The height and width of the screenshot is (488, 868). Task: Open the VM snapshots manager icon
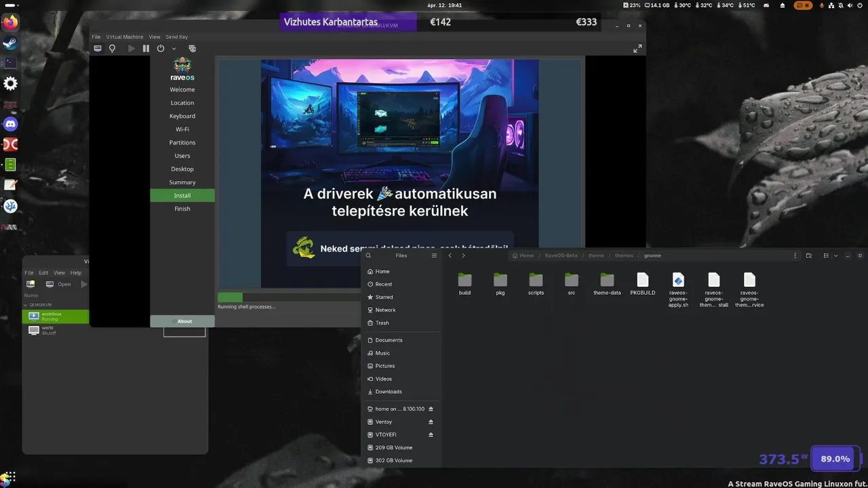192,49
